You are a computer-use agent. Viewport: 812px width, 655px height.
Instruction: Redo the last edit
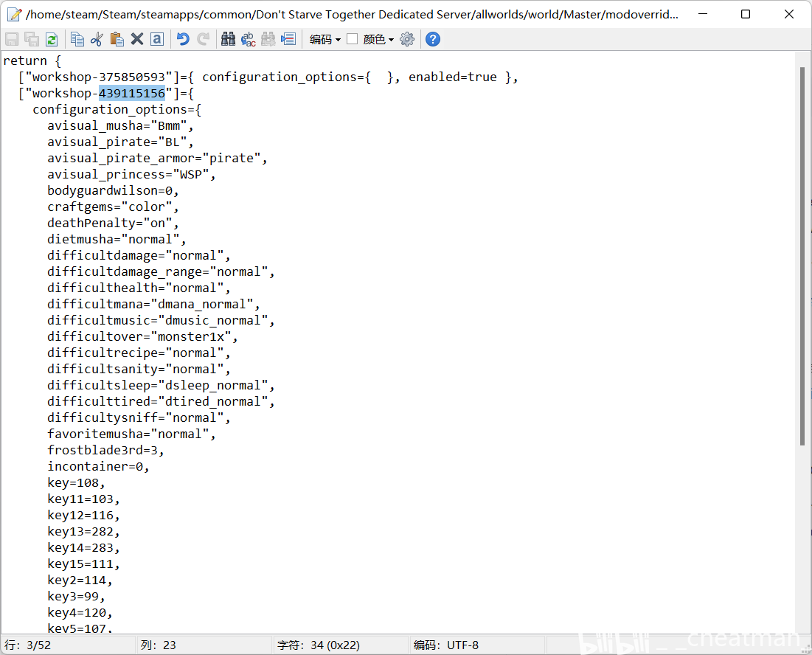click(203, 39)
